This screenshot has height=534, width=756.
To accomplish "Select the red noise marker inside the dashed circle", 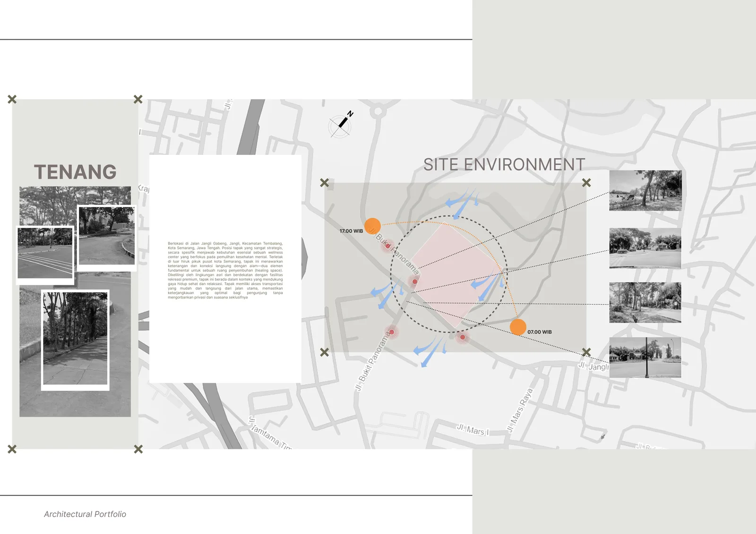I will [414, 281].
